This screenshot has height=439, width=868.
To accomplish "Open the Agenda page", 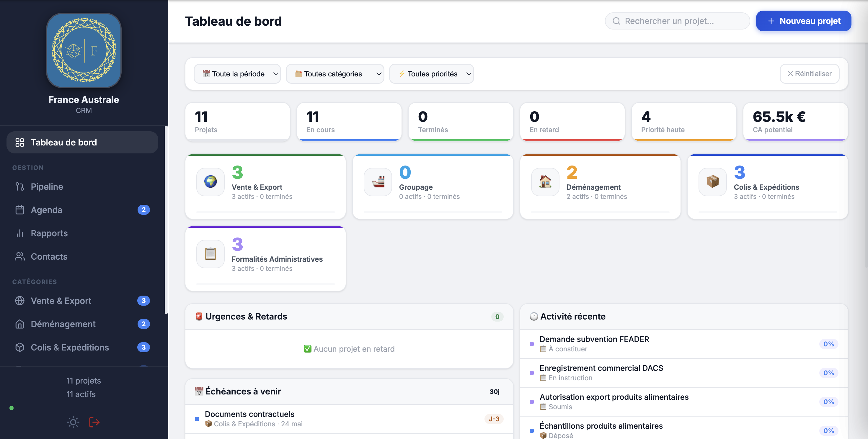I will tap(82, 210).
